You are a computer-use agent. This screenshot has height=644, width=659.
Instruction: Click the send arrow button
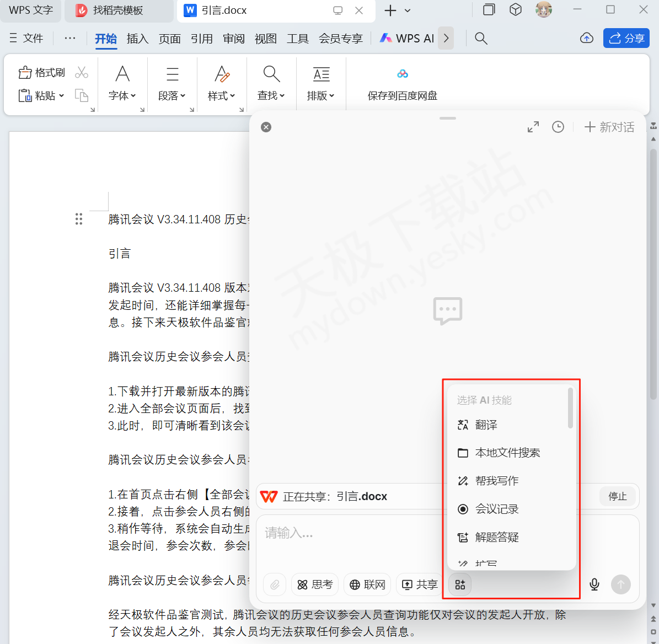point(621,584)
